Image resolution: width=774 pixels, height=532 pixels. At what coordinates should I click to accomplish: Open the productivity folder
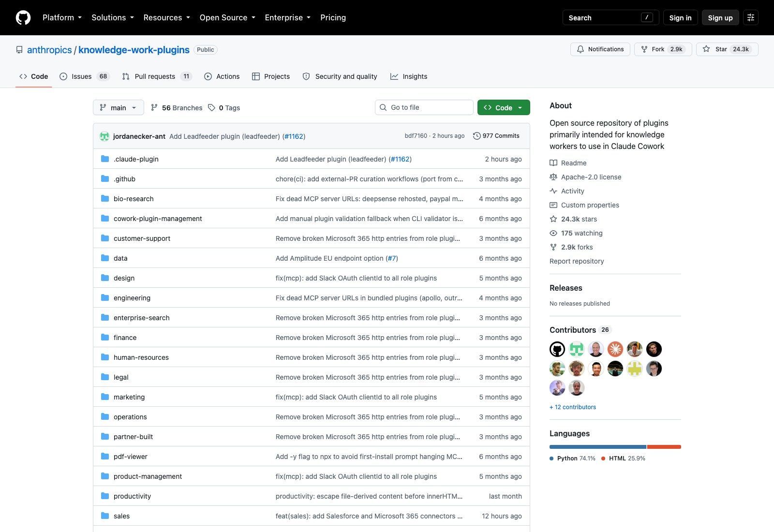[132, 496]
